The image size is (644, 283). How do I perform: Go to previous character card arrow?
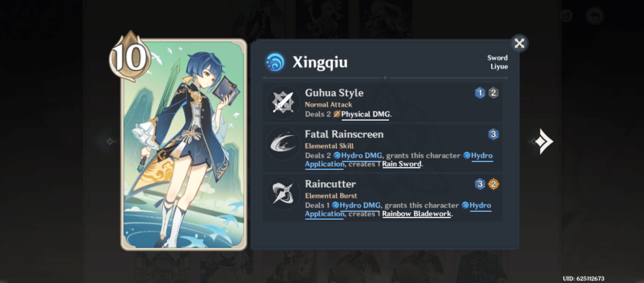pos(110,141)
